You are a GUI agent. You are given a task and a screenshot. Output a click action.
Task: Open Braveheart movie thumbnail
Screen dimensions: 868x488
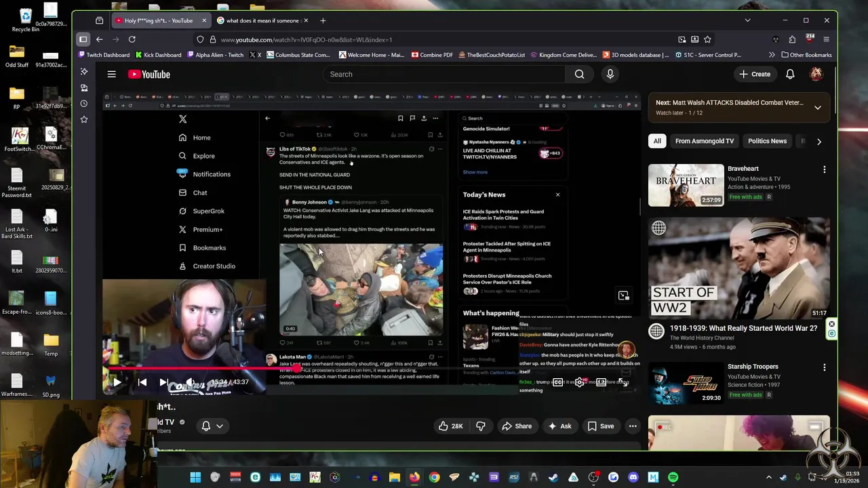(686, 185)
